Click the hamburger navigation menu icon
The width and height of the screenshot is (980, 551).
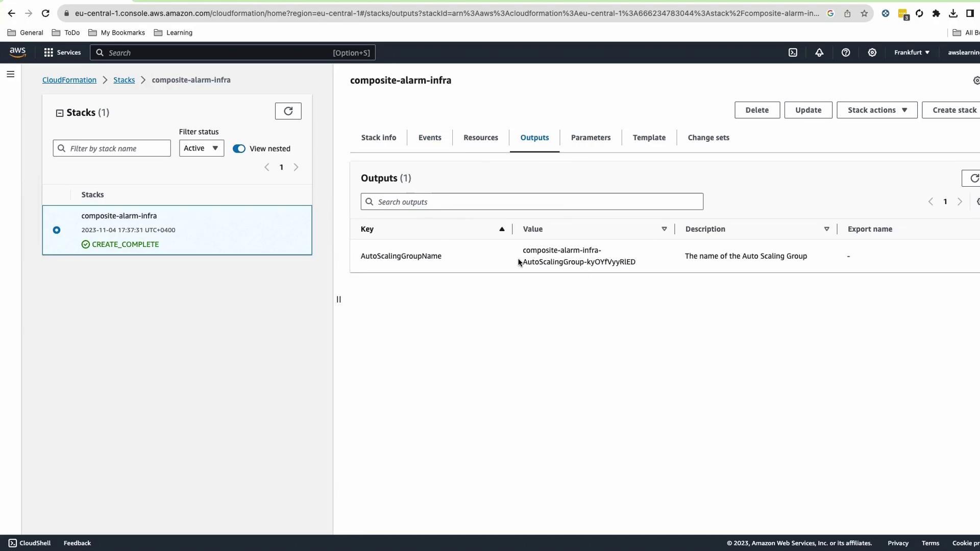(10, 74)
